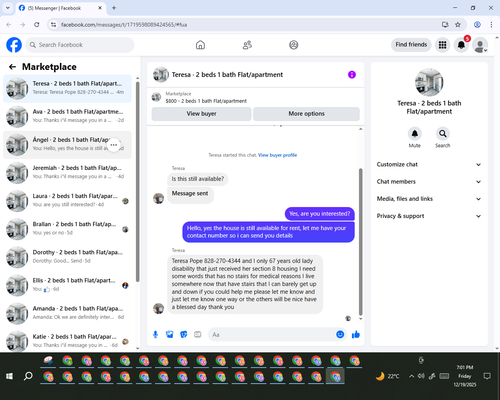
Task: Click the taskbar volume speaker icon
Action: coord(421,376)
